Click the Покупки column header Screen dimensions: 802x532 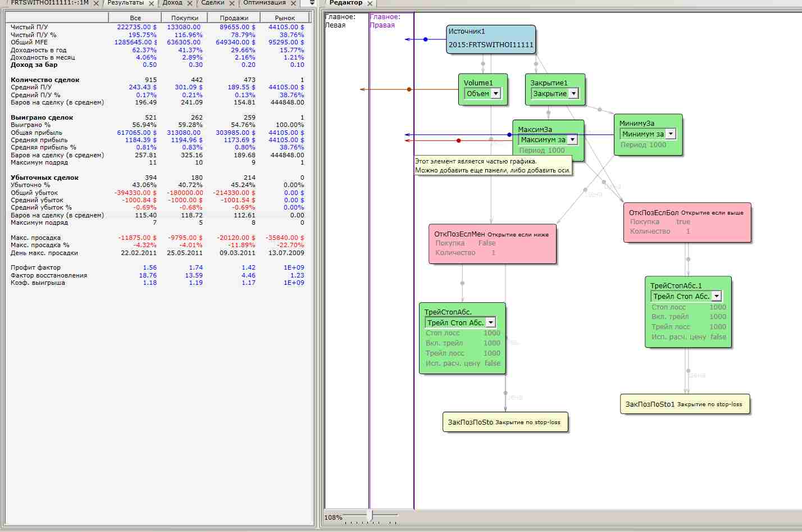point(185,18)
